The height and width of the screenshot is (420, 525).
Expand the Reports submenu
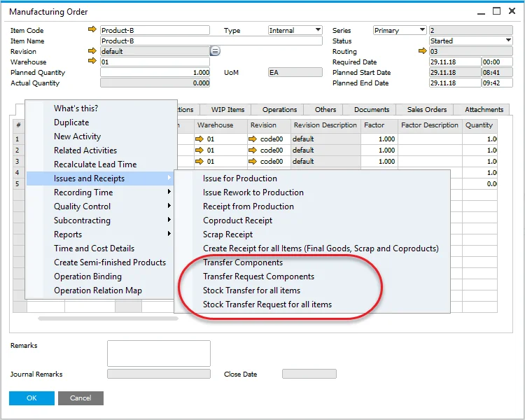pos(100,234)
